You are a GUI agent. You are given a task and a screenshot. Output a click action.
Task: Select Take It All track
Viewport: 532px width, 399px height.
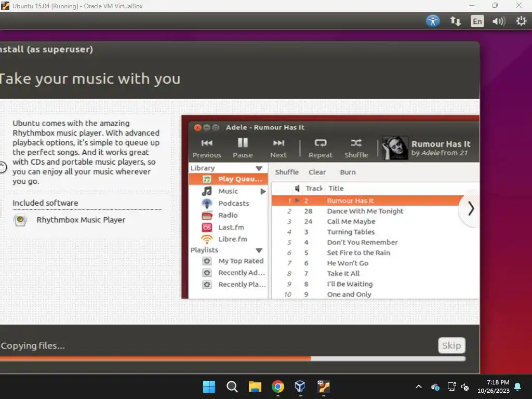(375, 273)
